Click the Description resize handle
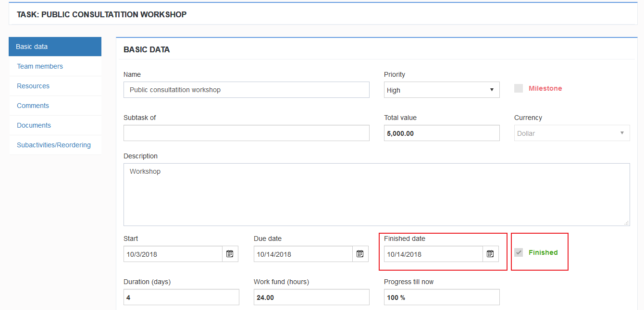The image size is (644, 310). (627, 223)
